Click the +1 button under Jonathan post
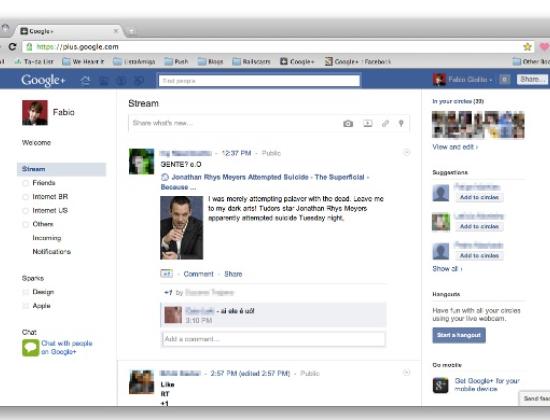The height and width of the screenshot is (420, 550). 166,274
